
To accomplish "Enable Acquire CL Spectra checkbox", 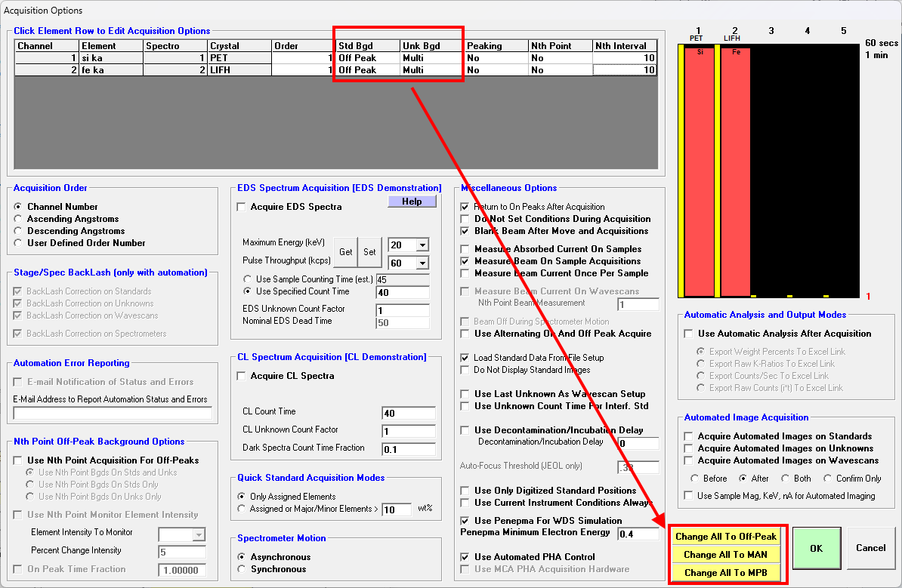I will pyautogui.click(x=242, y=376).
